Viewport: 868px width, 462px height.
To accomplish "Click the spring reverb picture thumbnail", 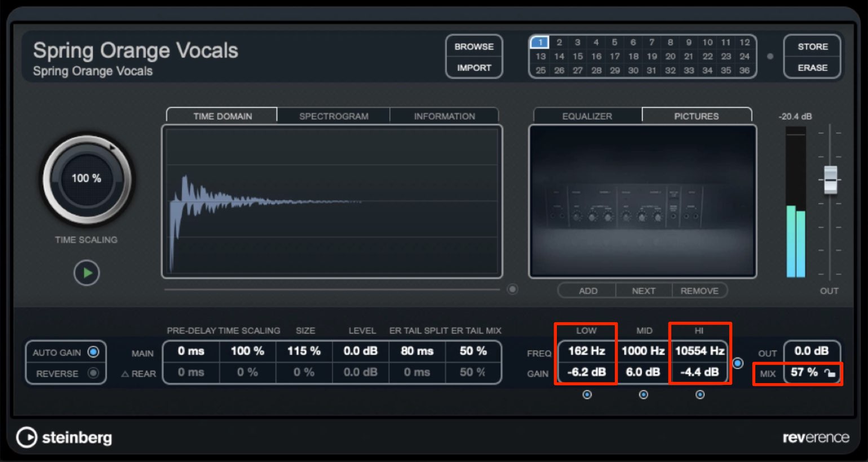I will (x=643, y=201).
